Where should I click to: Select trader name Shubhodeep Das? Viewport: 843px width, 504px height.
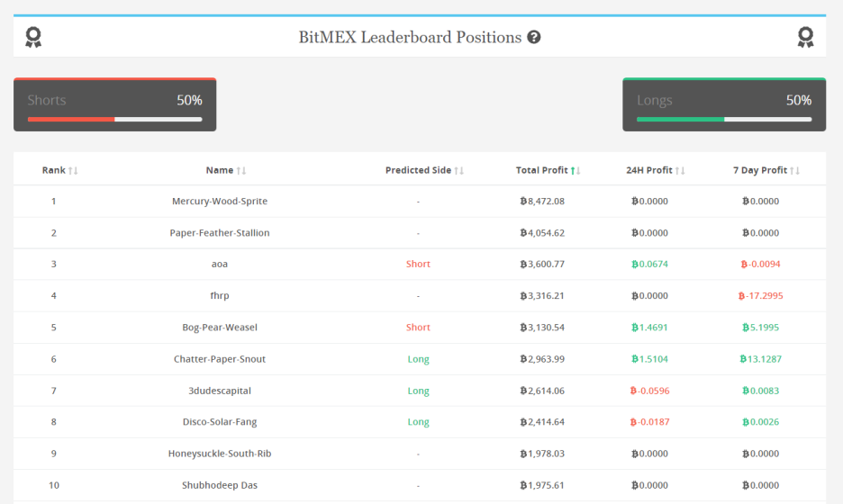(220, 485)
